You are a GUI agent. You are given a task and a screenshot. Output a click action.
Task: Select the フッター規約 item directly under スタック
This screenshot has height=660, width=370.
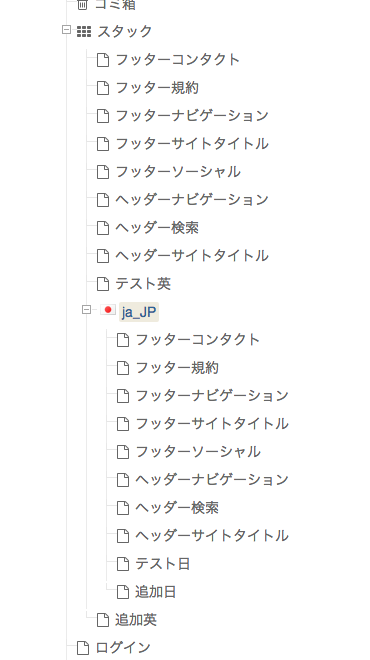pyautogui.click(x=157, y=88)
